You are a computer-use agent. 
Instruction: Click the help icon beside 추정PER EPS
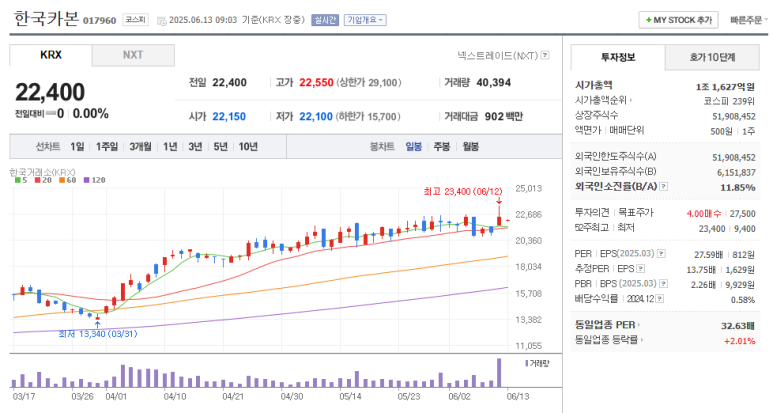(640, 269)
